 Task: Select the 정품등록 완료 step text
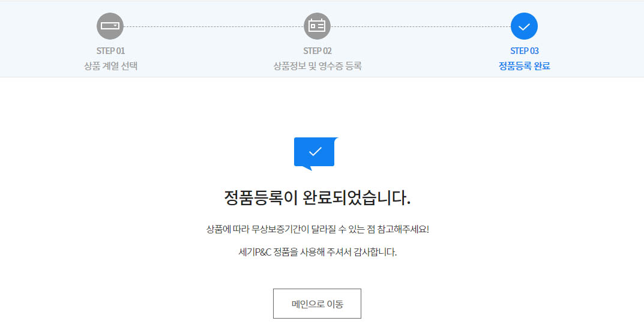point(524,66)
